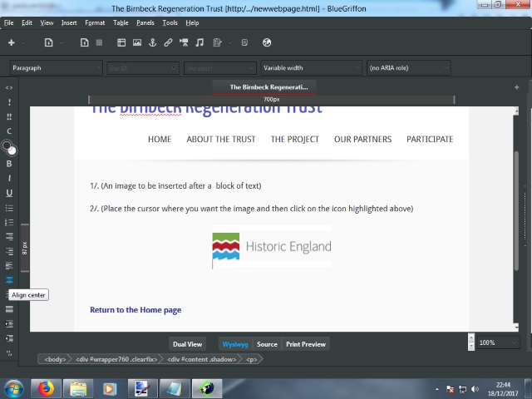532x399 pixels.
Task: Insert an anchor with anchor icon
Action: click(153, 42)
